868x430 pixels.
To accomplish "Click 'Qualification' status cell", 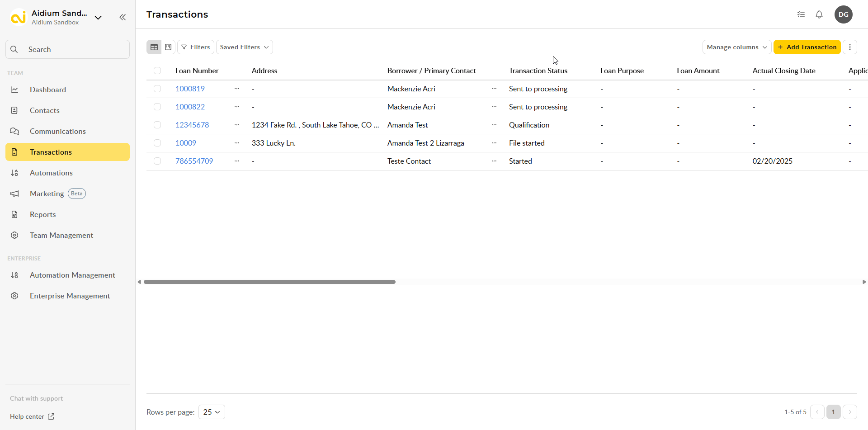I will point(529,125).
